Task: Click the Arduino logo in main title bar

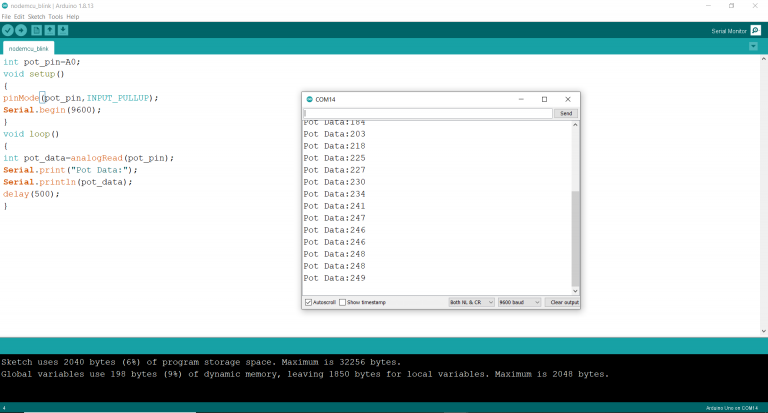Action: 5,5
